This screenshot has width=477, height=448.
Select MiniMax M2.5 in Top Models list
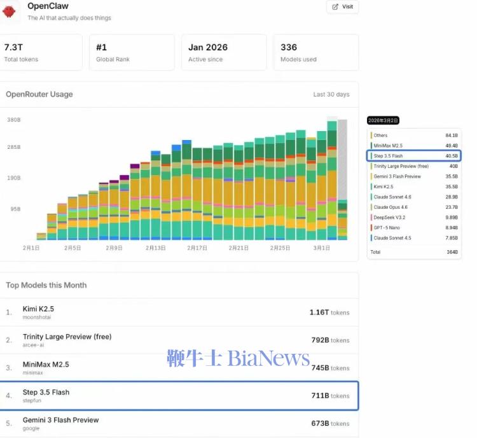(x=178, y=368)
